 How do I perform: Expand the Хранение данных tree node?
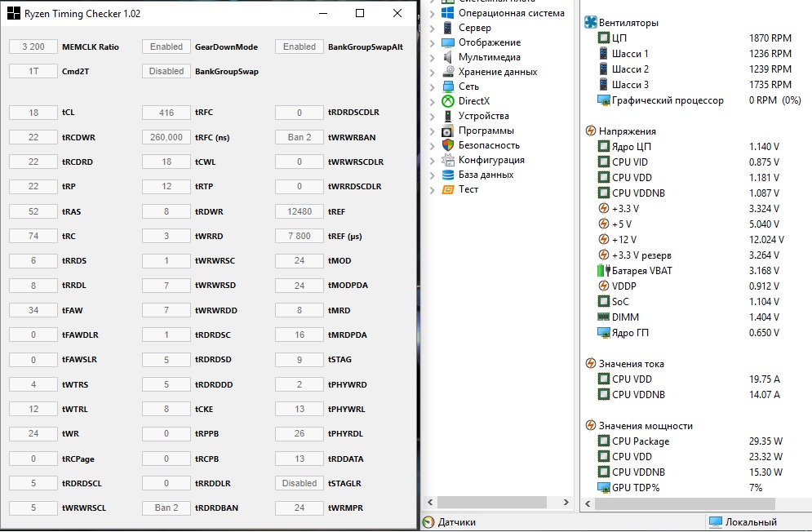pyautogui.click(x=432, y=73)
